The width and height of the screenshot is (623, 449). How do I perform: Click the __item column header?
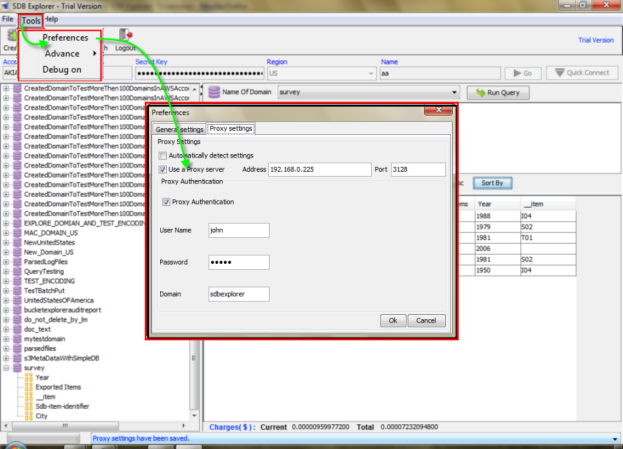[548, 204]
